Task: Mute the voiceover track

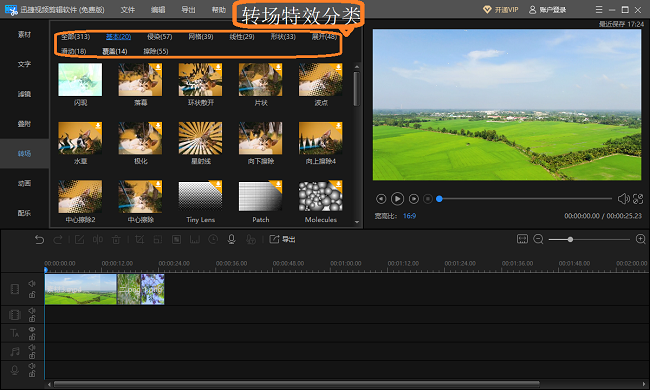Action: click(32, 366)
